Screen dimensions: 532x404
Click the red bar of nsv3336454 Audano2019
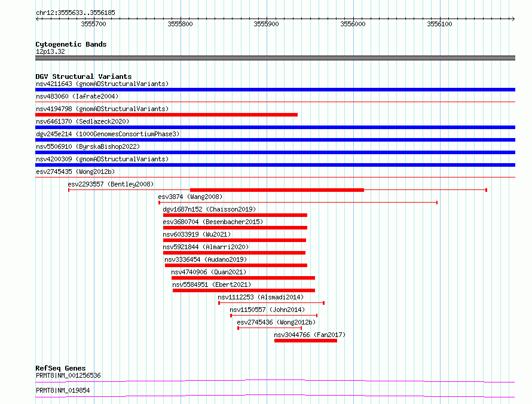tap(236, 265)
